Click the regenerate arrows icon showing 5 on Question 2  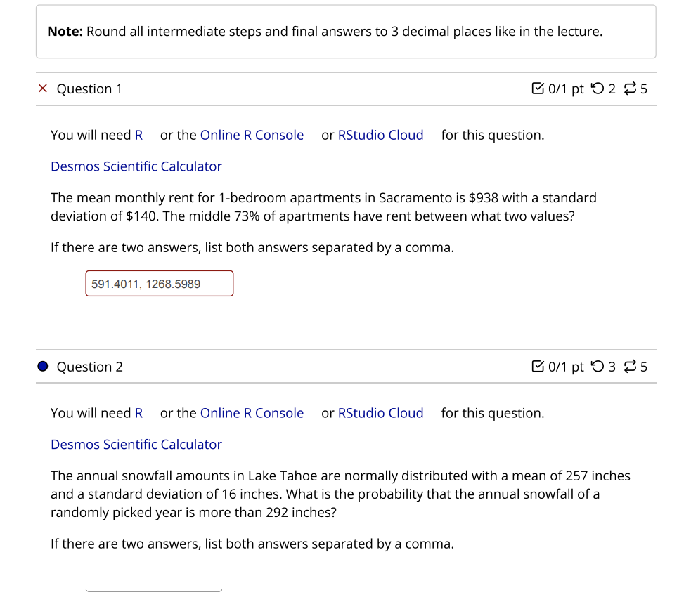631,367
